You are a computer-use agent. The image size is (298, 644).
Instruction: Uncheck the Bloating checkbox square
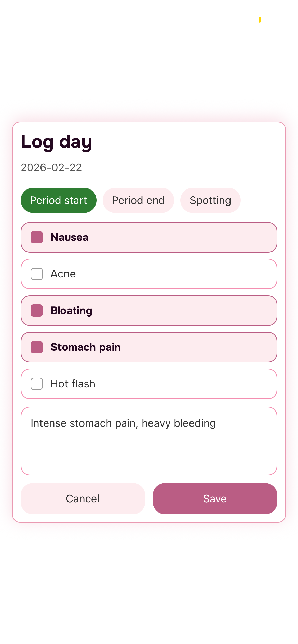(37, 311)
